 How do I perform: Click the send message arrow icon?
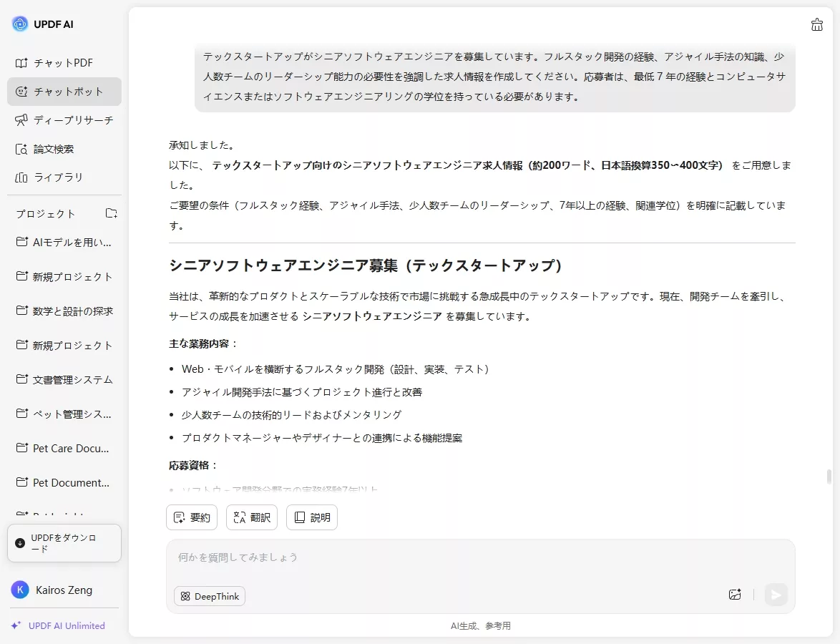[776, 595]
